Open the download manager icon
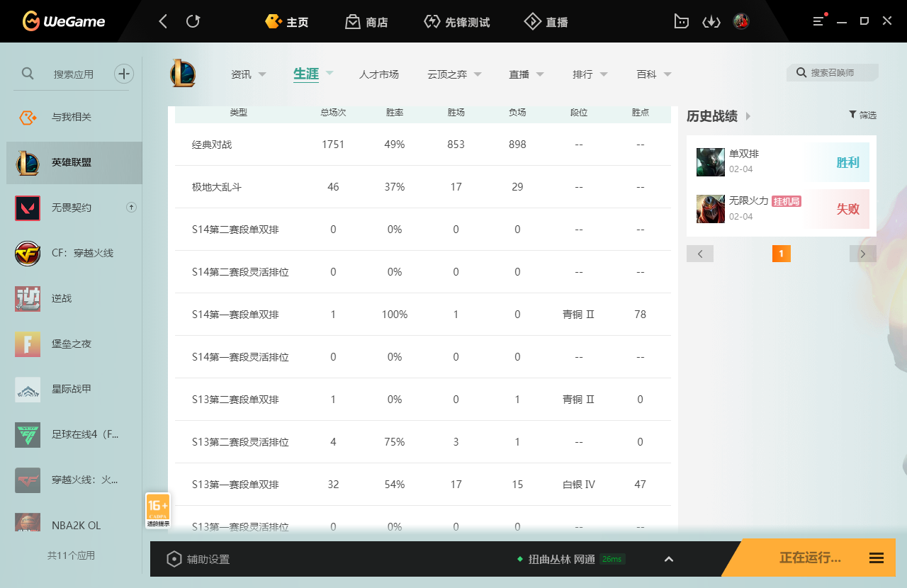This screenshot has width=907, height=588. [x=711, y=21]
